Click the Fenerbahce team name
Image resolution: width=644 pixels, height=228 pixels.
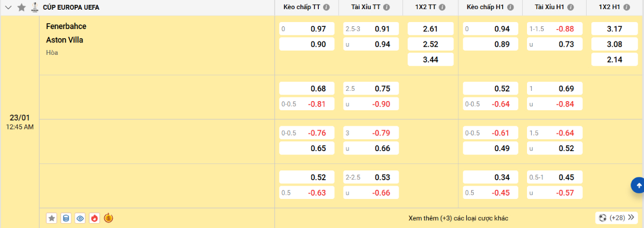tap(66, 26)
